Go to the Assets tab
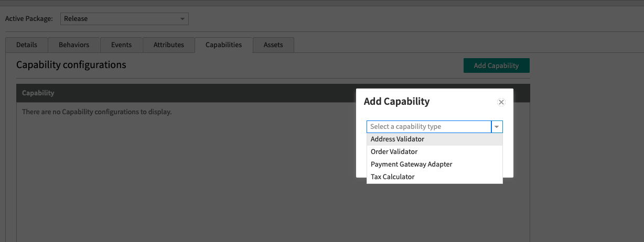644x242 pixels. pos(273,45)
